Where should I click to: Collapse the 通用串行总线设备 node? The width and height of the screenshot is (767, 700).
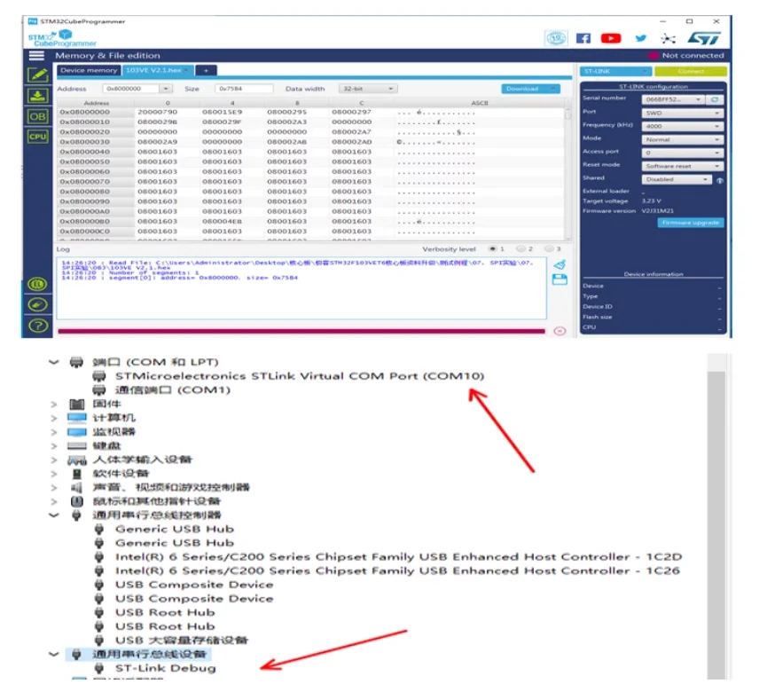coord(54,654)
